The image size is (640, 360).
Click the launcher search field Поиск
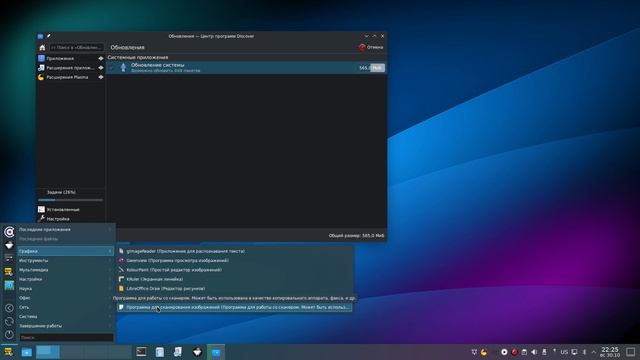coord(66,338)
